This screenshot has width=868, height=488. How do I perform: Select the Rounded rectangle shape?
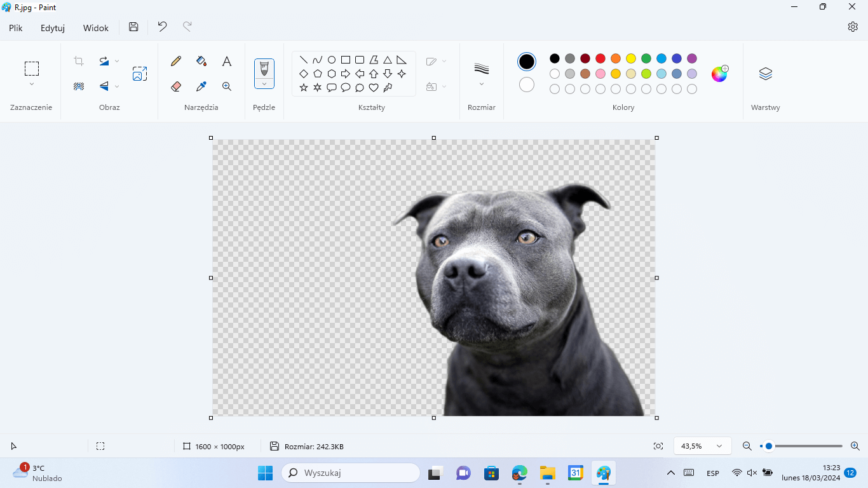(360, 60)
